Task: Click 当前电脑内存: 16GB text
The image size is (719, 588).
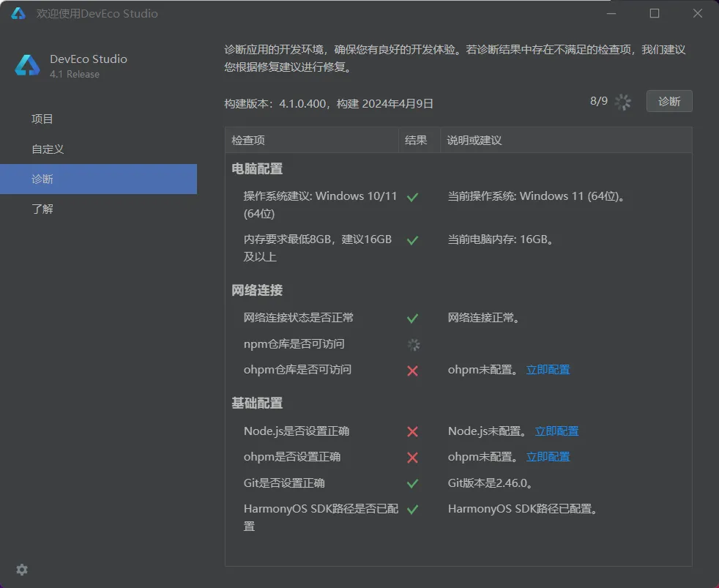Action: pos(501,239)
